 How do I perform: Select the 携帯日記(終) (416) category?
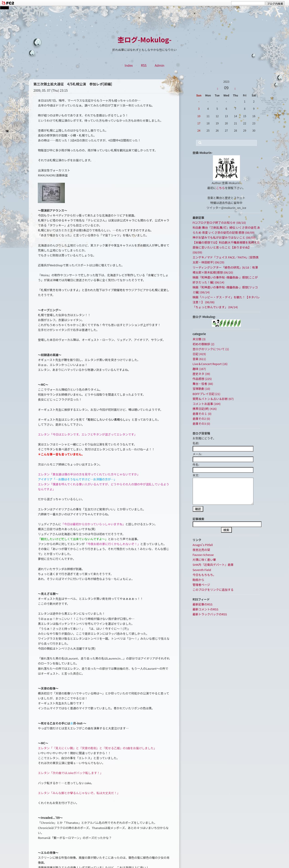tap(205, 409)
